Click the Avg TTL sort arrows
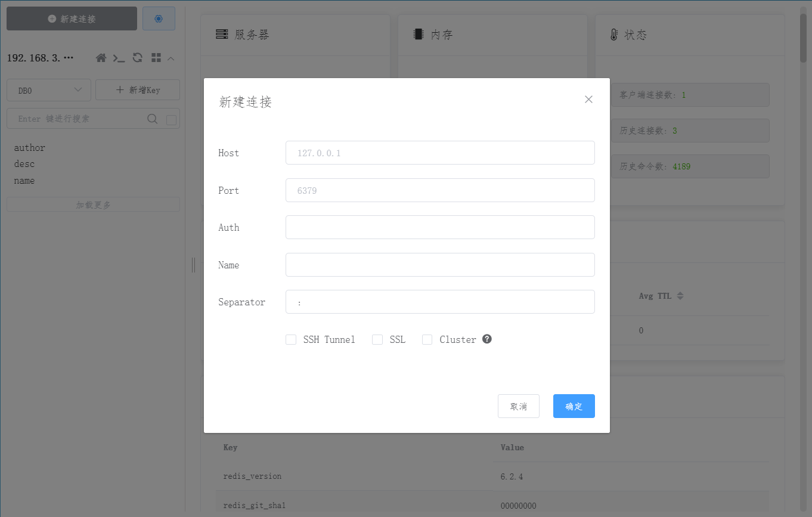Image resolution: width=812 pixels, height=517 pixels. point(681,295)
